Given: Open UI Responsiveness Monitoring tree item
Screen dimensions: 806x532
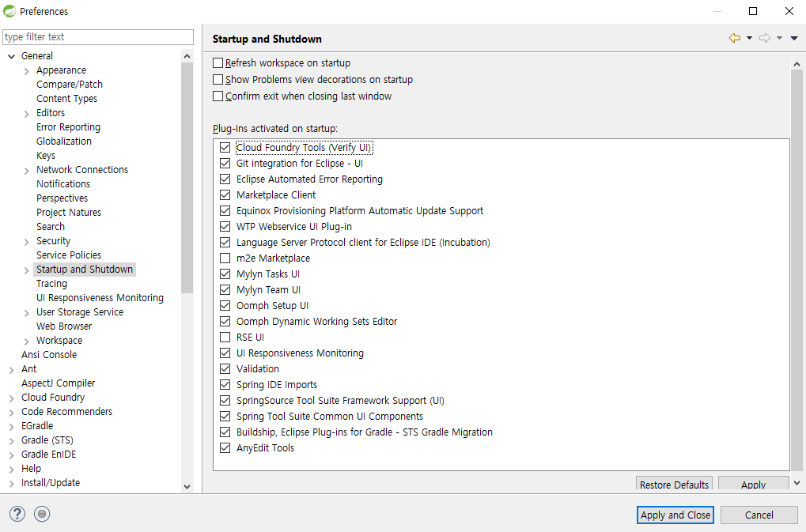Looking at the screenshot, I should pos(100,298).
